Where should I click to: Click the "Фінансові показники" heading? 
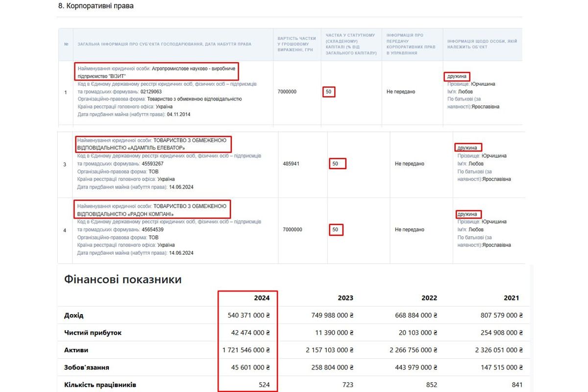click(x=122, y=279)
